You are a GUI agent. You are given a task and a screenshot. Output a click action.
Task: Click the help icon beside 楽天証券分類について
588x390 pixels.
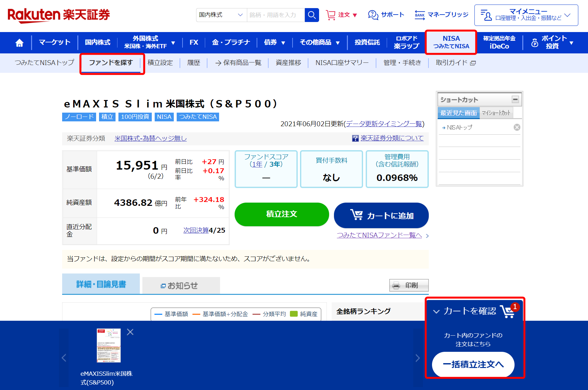tap(355, 139)
